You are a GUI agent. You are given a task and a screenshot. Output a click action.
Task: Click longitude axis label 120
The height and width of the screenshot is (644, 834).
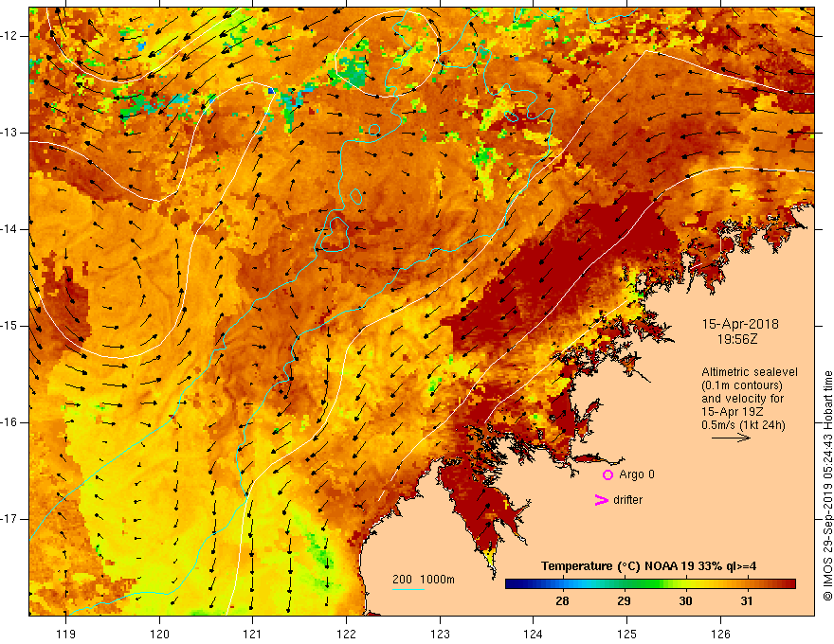pyautogui.click(x=159, y=634)
